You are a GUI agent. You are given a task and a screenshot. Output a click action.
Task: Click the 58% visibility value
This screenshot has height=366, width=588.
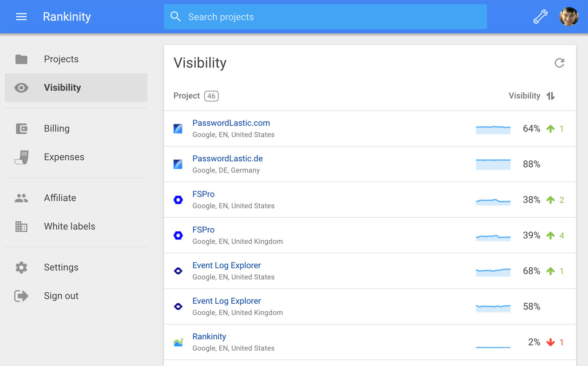pos(531,306)
